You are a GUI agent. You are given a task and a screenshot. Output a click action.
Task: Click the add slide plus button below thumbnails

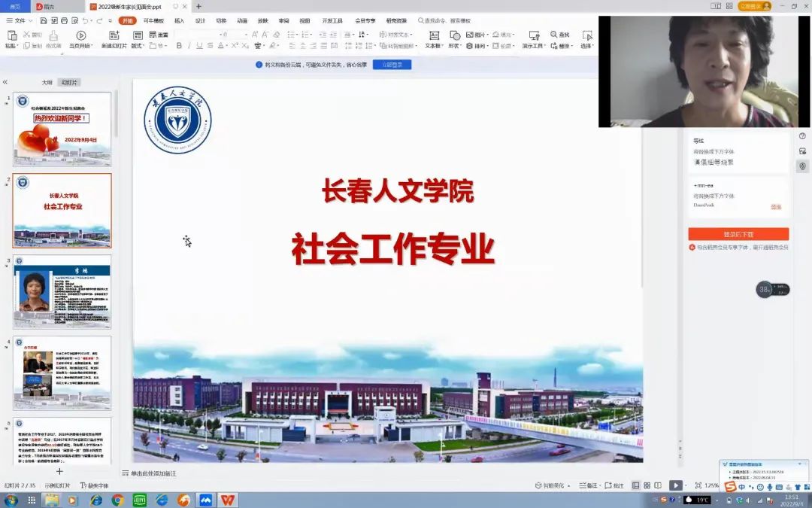coord(59,471)
